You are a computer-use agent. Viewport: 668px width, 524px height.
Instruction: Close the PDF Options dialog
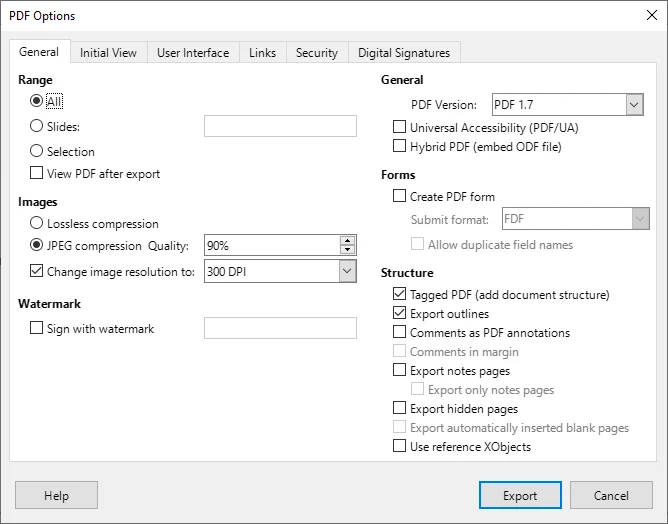click(651, 15)
